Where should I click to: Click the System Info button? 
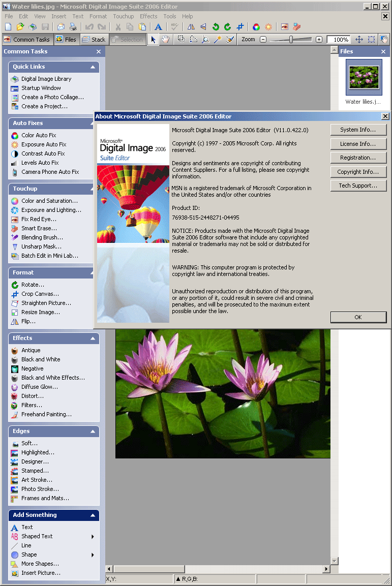[358, 130]
